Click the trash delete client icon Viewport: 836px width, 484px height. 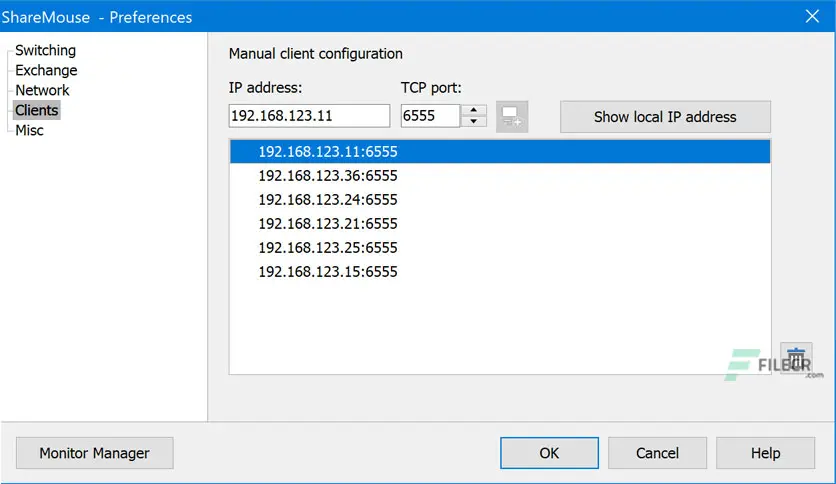(796, 358)
